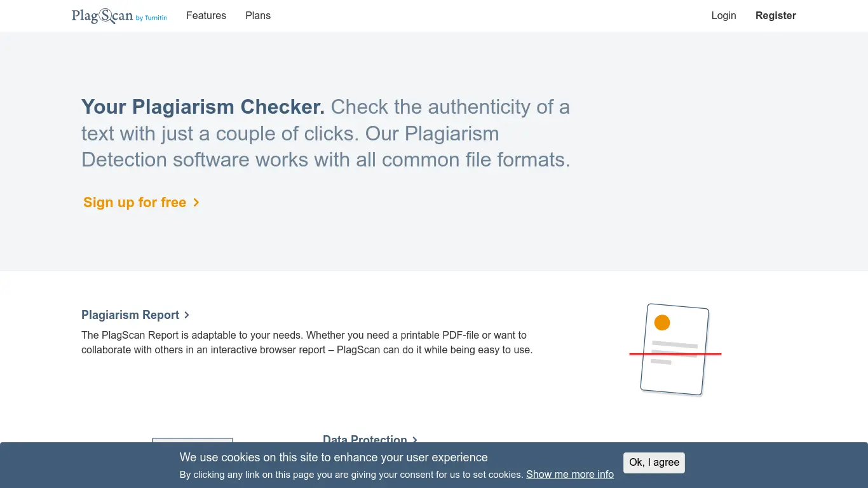Accept cookies with Ok, I agree button
The width and height of the screenshot is (868, 488).
point(654,463)
